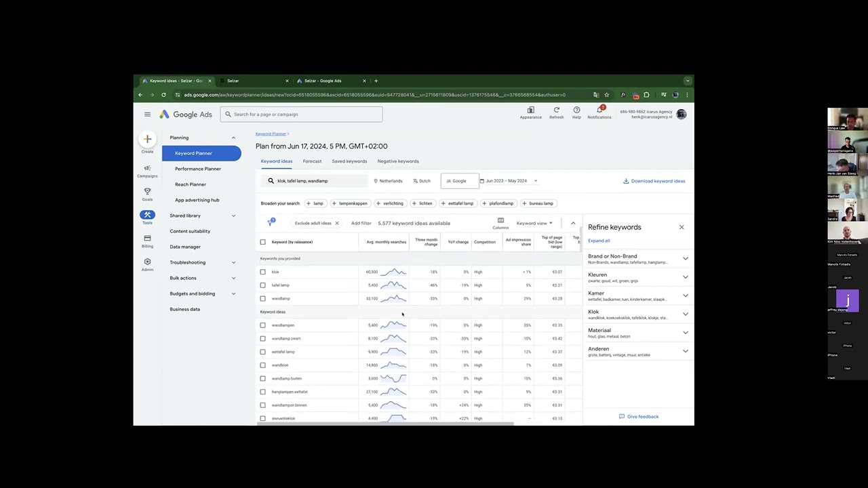Check the klok keyword row
This screenshot has height=488, width=868.
coord(263,272)
